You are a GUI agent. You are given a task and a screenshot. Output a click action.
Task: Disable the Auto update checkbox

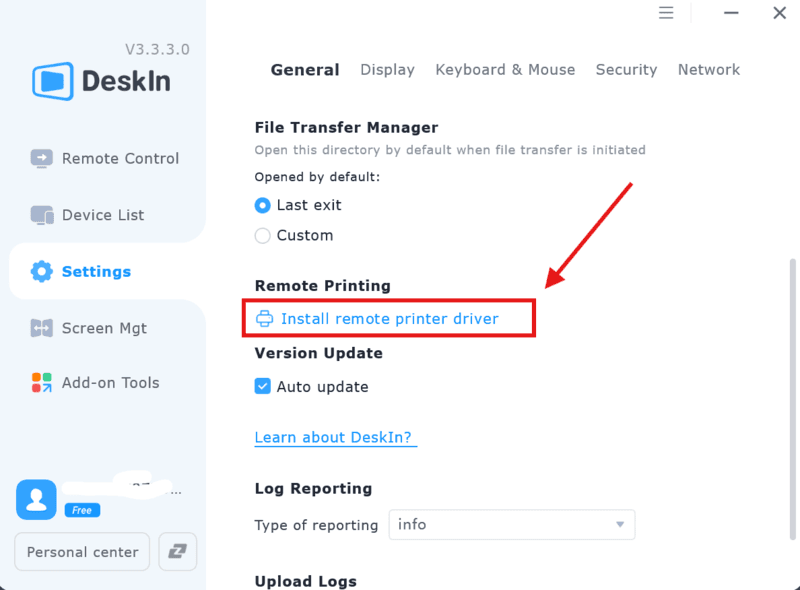click(x=262, y=386)
